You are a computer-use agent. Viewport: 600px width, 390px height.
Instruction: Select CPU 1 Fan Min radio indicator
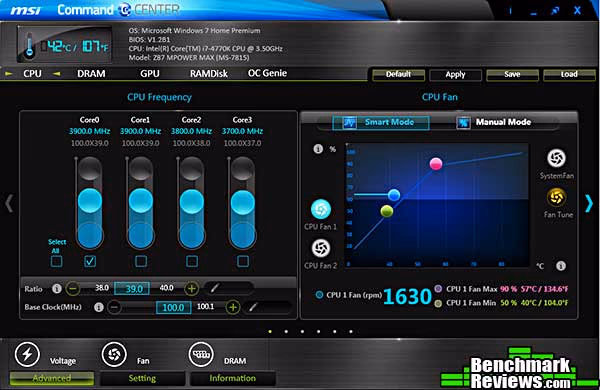pyautogui.click(x=438, y=303)
